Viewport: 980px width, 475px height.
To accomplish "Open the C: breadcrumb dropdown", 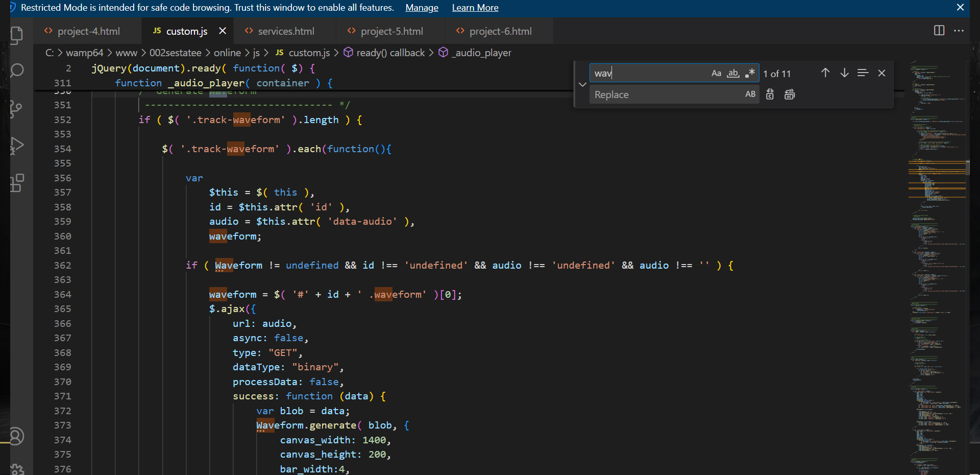I will click(x=50, y=53).
